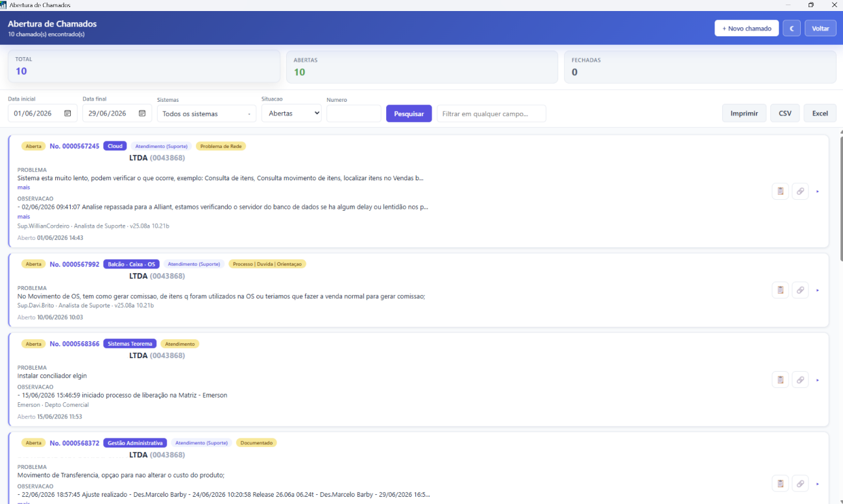Open the Situacao dropdown showing Abertas
The height and width of the screenshot is (504, 843).
[291, 114]
